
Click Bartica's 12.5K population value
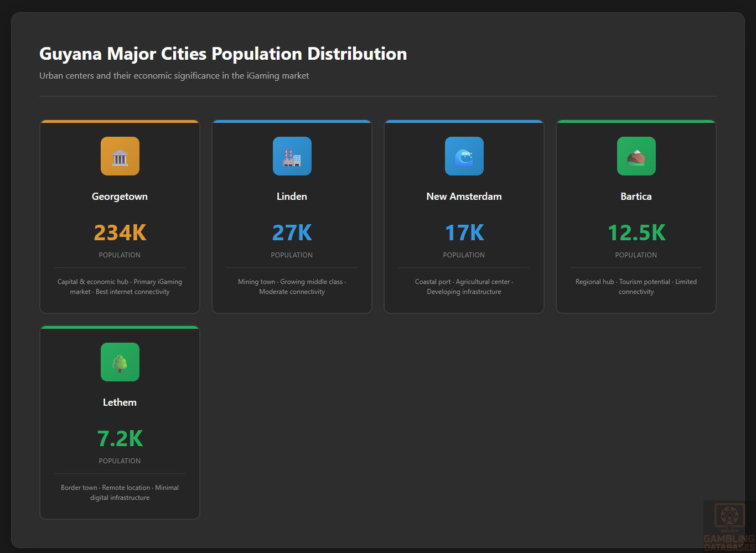[x=636, y=233]
